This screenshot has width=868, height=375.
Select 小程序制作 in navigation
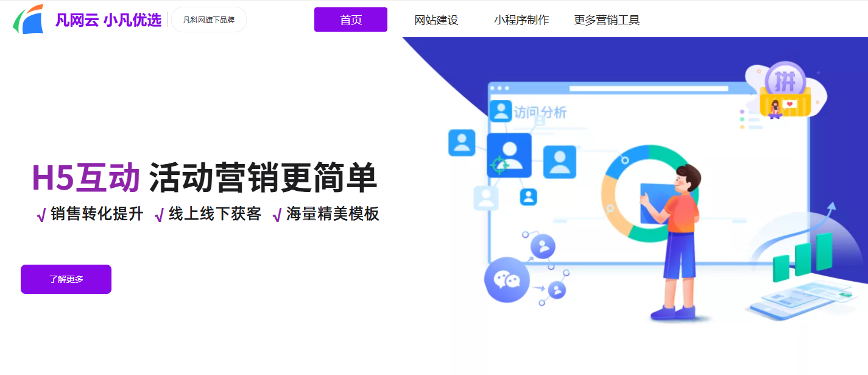[521, 20]
